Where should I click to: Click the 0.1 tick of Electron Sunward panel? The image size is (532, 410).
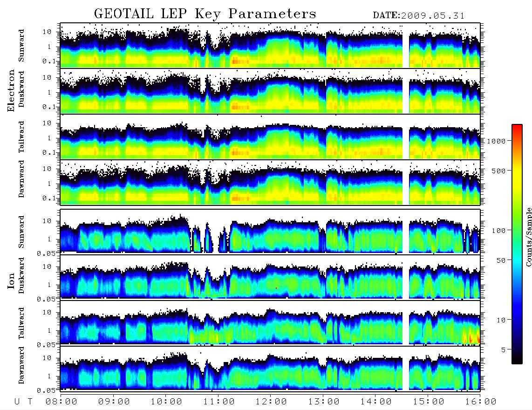point(49,61)
